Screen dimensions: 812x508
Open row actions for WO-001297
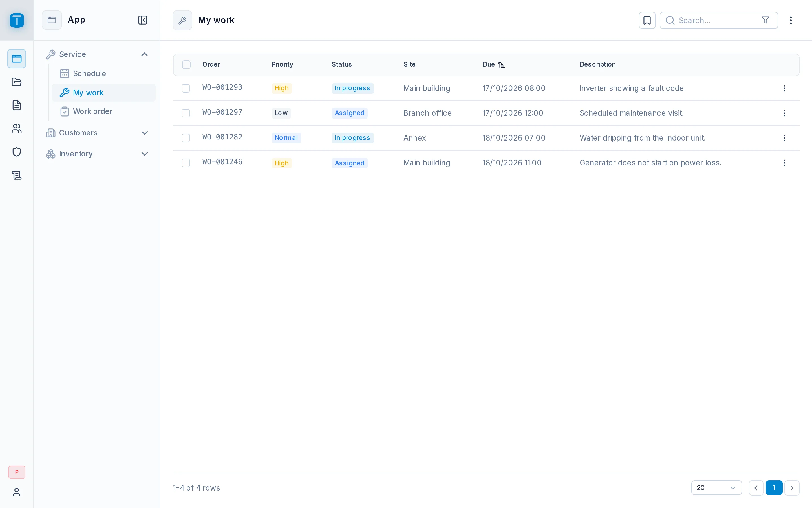pyautogui.click(x=784, y=113)
